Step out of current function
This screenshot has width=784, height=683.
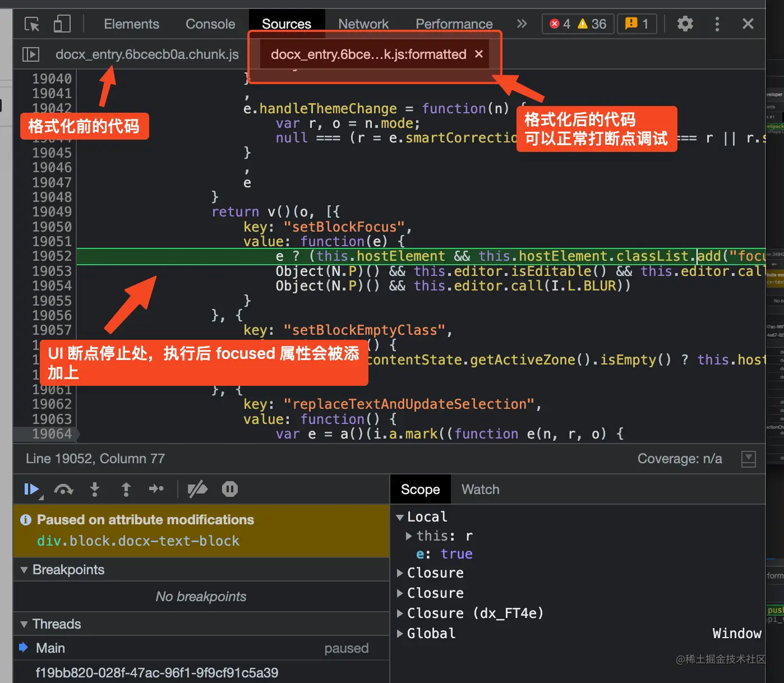click(126, 490)
